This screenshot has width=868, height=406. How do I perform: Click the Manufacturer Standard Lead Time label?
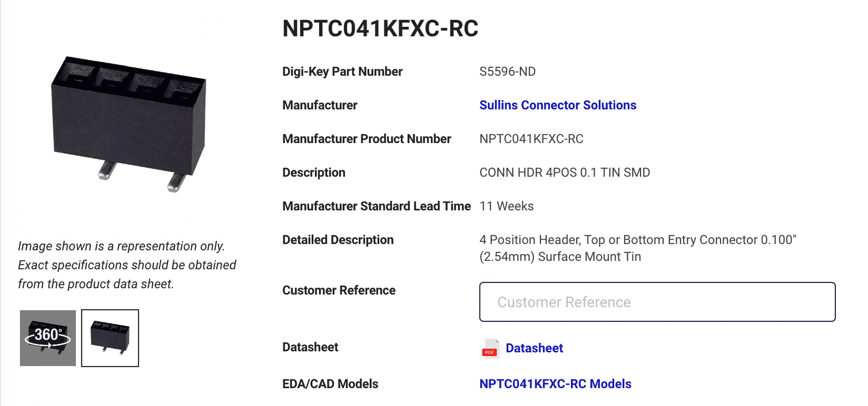376,206
